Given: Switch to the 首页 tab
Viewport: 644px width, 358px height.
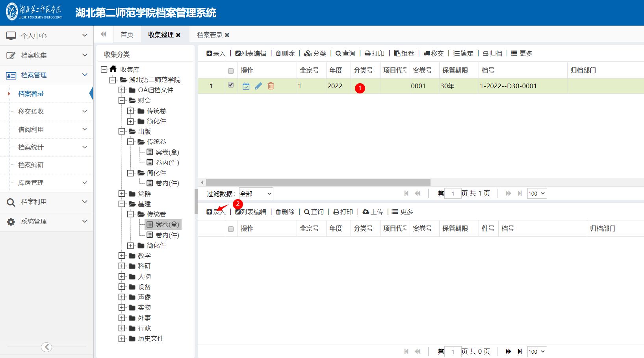Looking at the screenshot, I should (127, 35).
